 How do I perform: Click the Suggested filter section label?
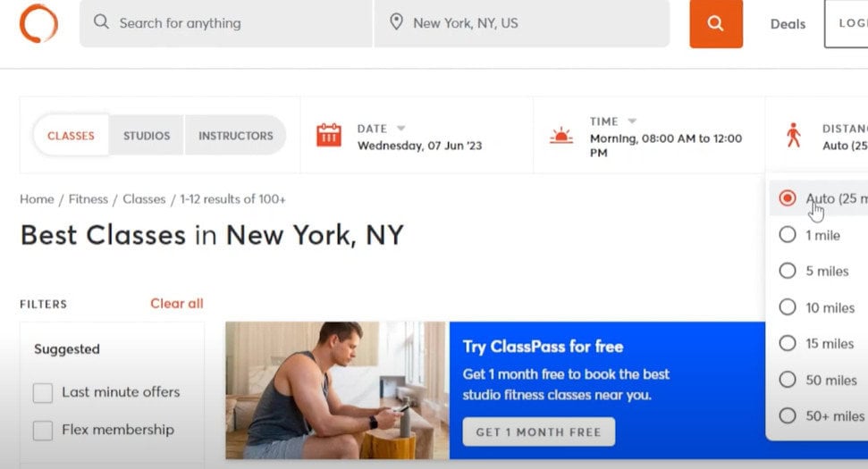[x=67, y=349]
